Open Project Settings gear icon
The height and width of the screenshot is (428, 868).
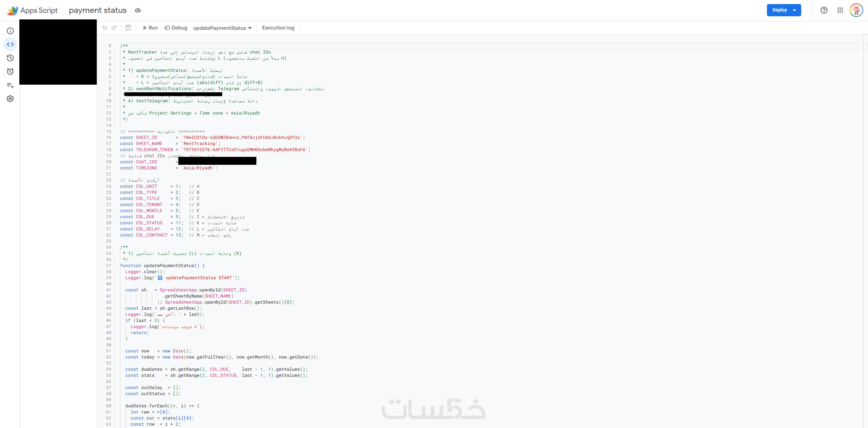pyautogui.click(x=10, y=99)
